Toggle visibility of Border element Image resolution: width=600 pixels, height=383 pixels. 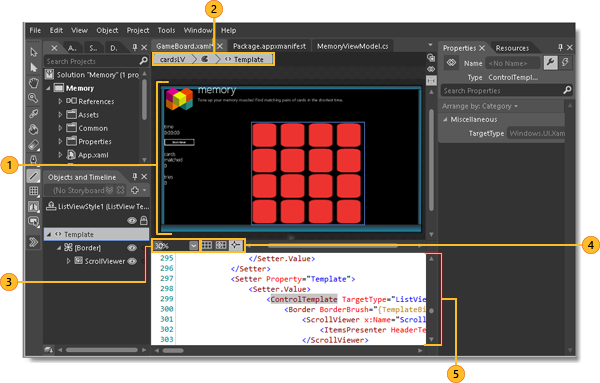(132, 248)
